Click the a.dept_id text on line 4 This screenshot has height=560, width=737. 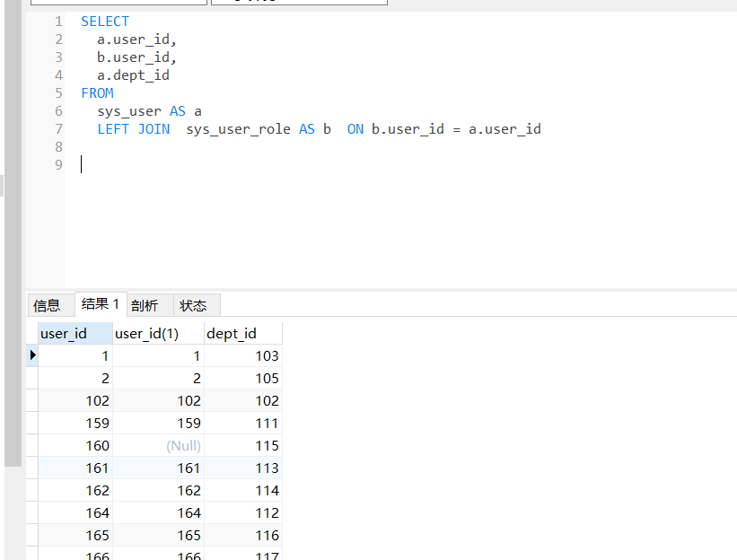coord(133,75)
